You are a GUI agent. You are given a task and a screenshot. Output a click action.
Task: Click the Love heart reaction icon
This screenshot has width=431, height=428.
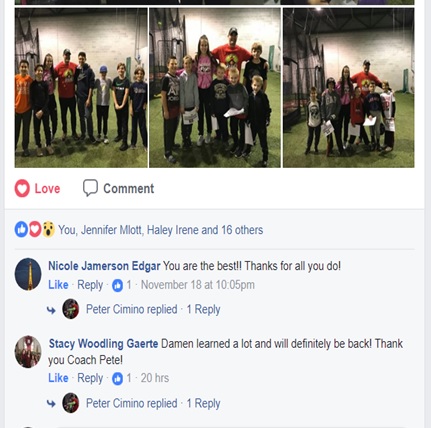[x=22, y=188]
